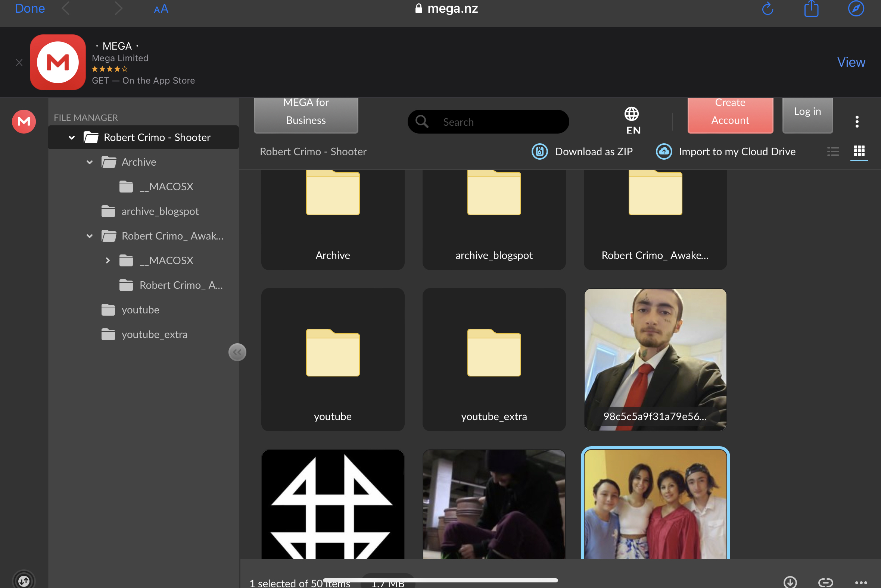Click Download as ZIP
The image size is (881, 588).
[582, 151]
